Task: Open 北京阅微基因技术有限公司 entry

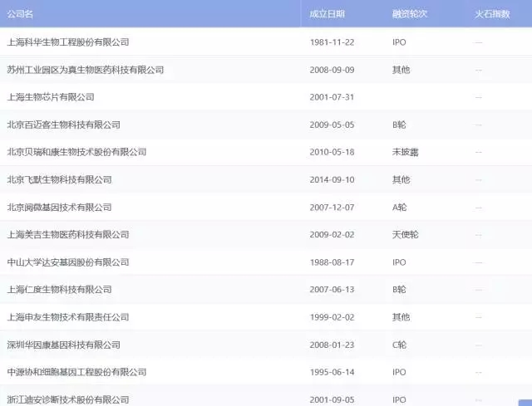Action: click(x=59, y=207)
